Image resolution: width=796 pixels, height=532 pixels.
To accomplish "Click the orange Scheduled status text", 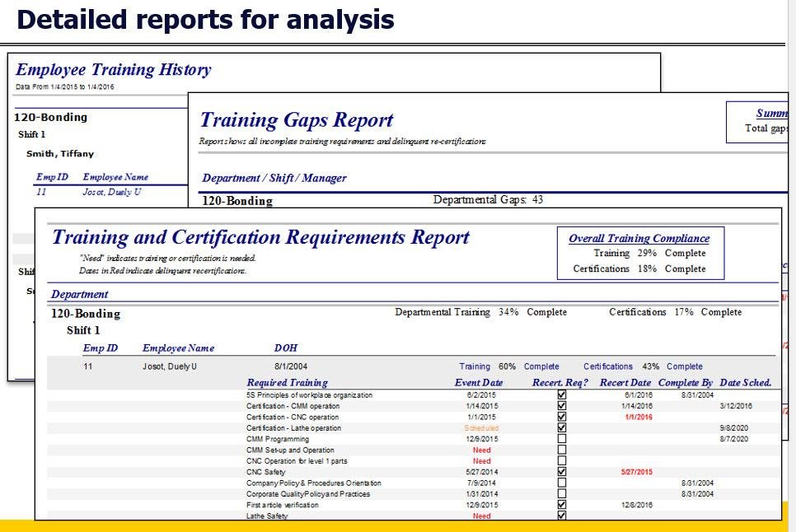I will [481, 428].
